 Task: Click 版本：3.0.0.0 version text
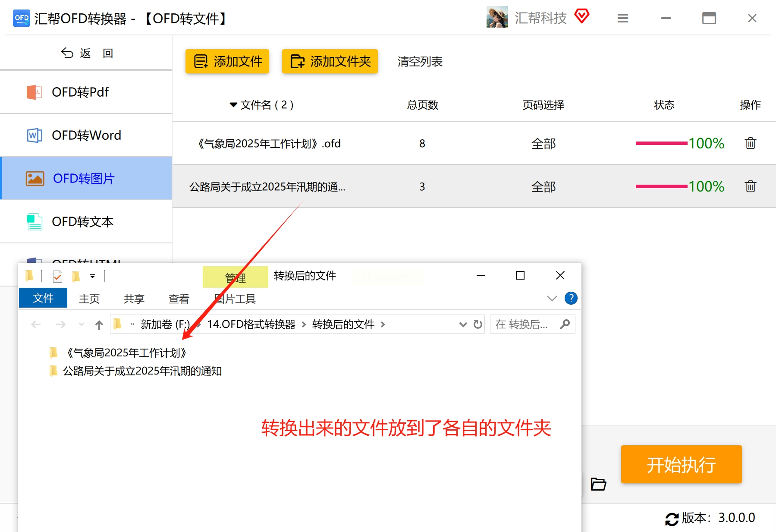tap(718, 518)
